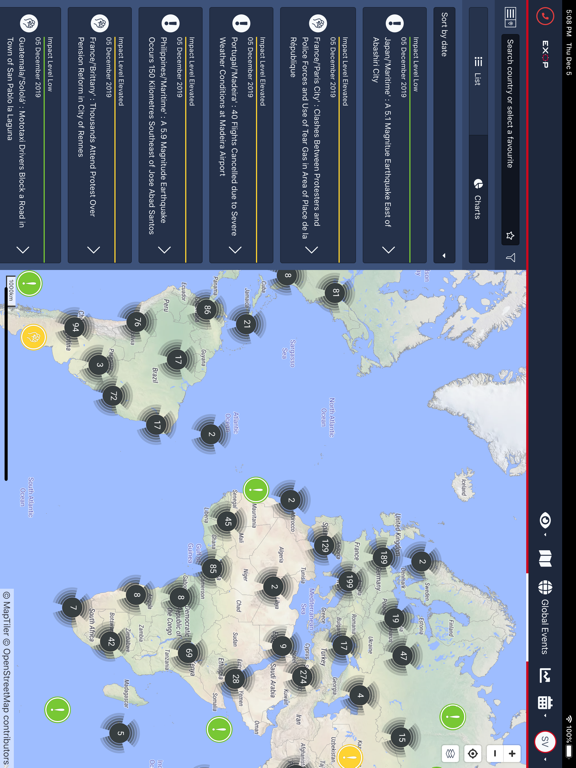Open the EXOP logo home link
Viewport: 576px width, 768px height.
[x=545, y=54]
